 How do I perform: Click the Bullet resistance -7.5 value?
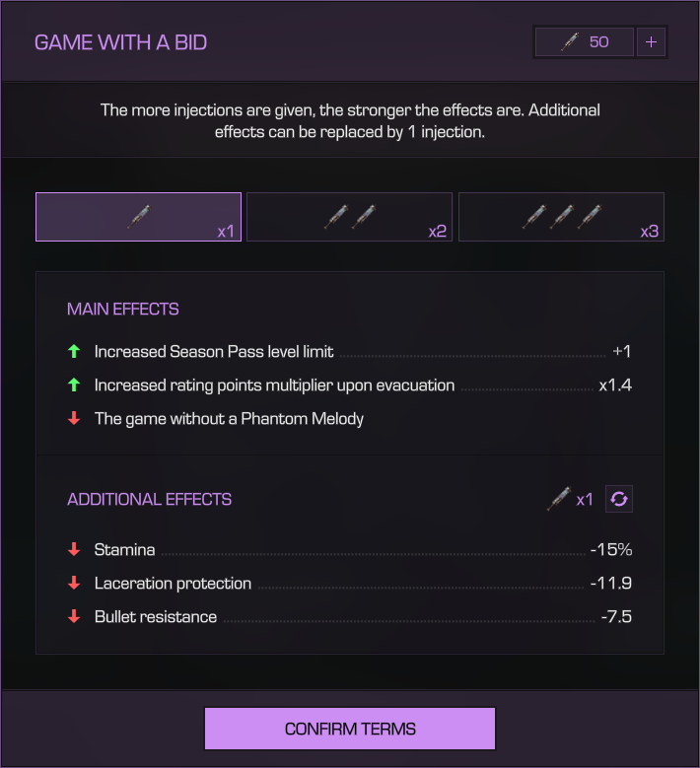point(615,617)
